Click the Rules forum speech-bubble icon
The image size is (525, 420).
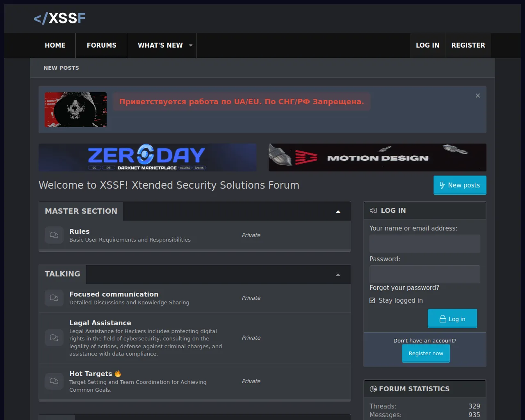54,235
